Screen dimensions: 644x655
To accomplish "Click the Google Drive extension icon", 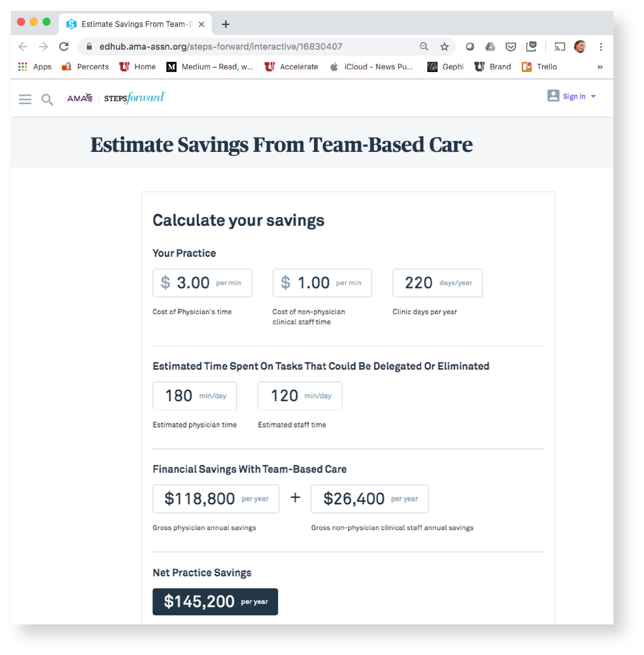I will point(490,47).
